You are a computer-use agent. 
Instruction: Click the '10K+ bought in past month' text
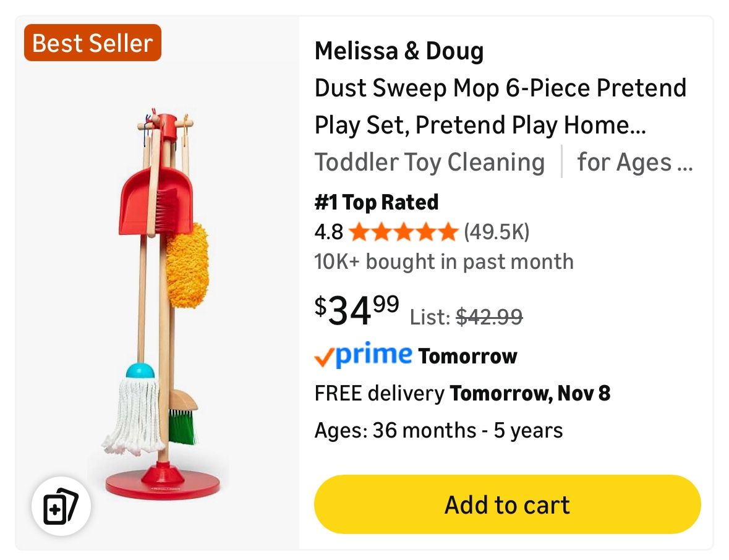coord(443,261)
